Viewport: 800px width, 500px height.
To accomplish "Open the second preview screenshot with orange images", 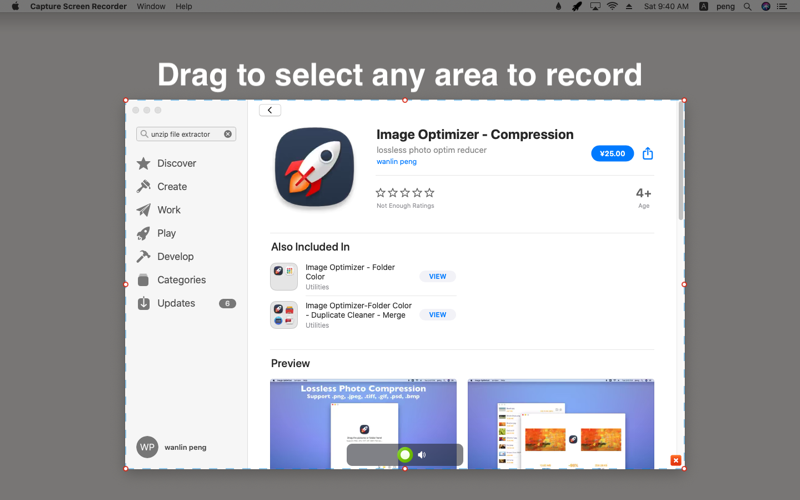I will (x=561, y=424).
